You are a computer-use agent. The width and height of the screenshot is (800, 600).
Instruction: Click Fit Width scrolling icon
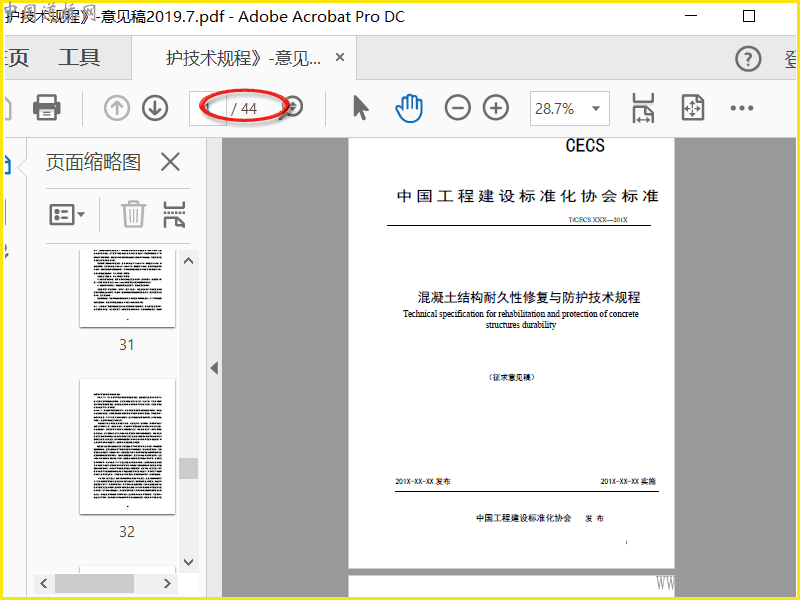[643, 108]
